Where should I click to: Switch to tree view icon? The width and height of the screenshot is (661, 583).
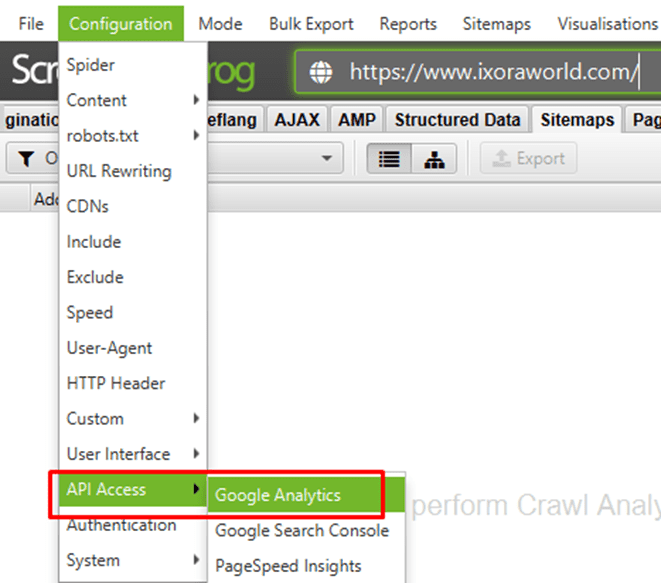tap(434, 159)
